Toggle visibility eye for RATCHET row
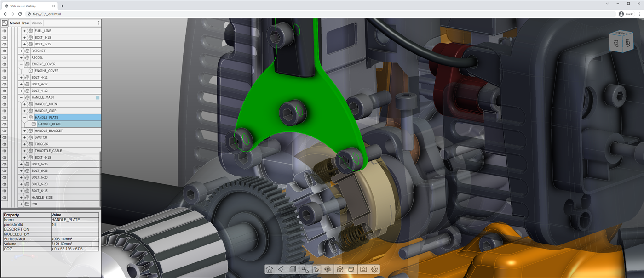This screenshot has width=644, height=278. (x=5, y=51)
